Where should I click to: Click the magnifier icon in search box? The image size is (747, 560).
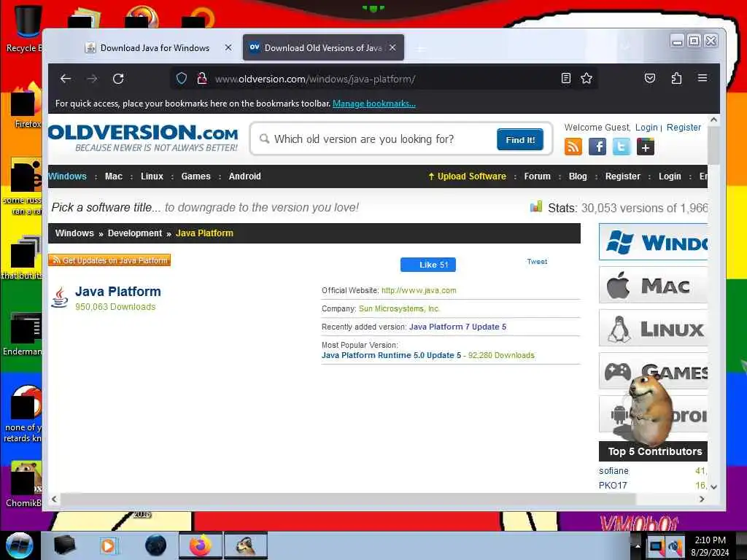tap(264, 139)
